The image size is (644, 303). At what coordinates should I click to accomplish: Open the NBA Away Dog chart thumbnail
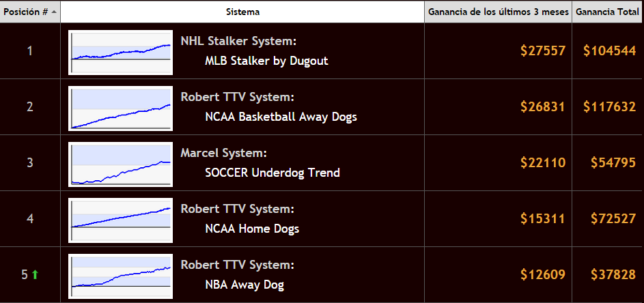(x=120, y=276)
